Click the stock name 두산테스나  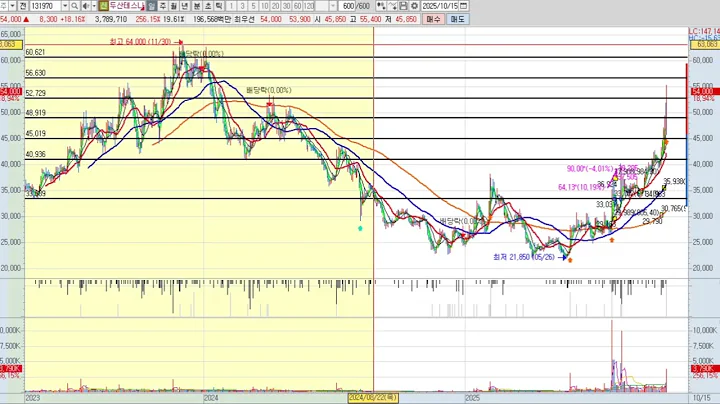127,6
